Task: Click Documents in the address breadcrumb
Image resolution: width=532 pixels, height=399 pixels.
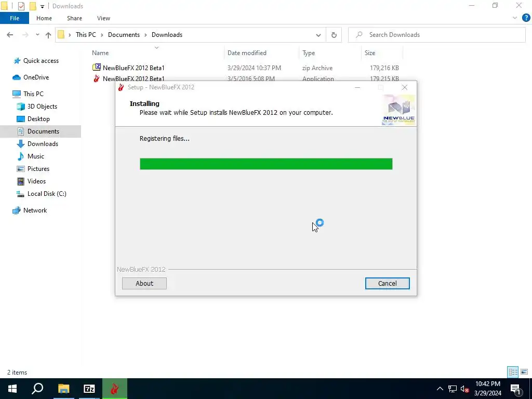Action: click(124, 35)
